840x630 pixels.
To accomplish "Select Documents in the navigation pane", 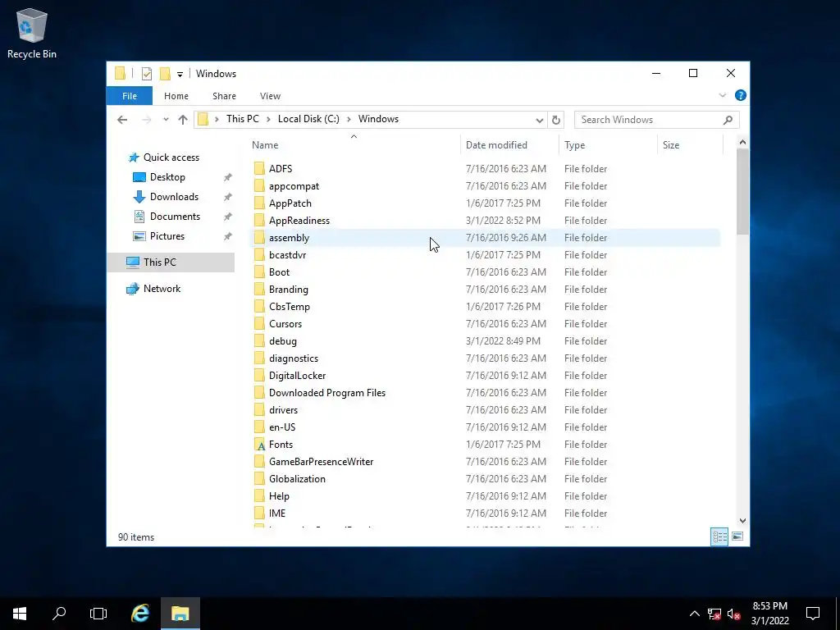I will tap(175, 217).
